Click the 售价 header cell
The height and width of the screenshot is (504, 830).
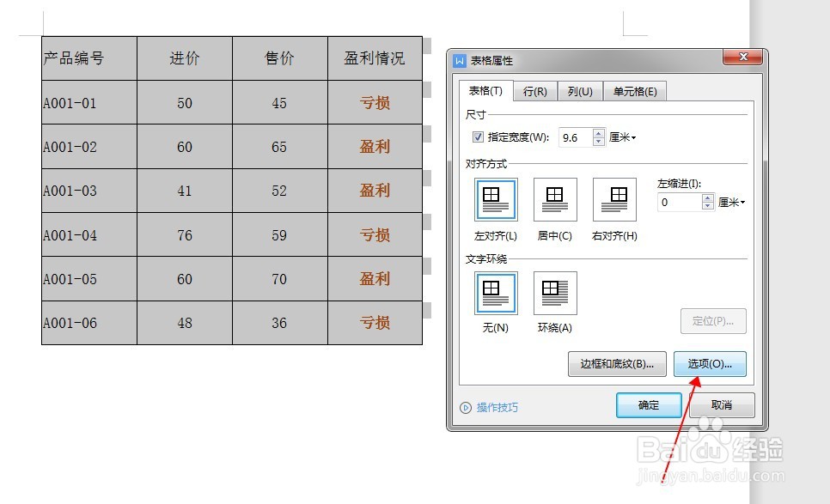(x=280, y=58)
